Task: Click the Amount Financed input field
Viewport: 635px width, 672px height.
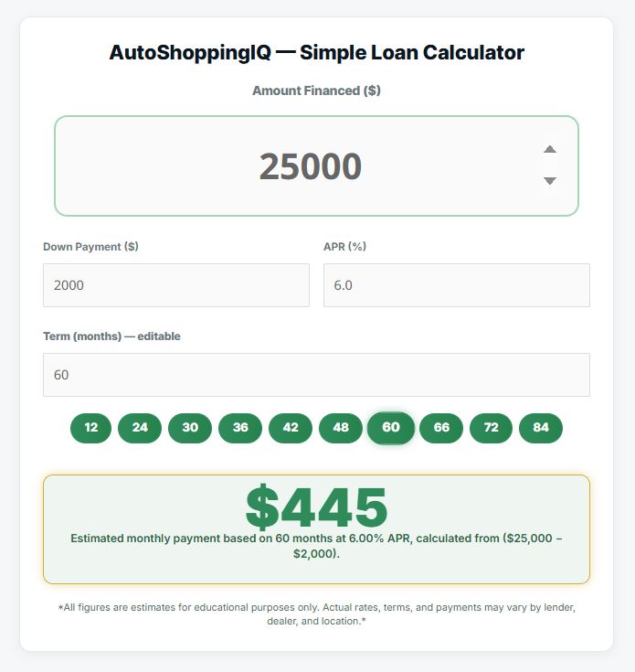Action: coord(311,166)
